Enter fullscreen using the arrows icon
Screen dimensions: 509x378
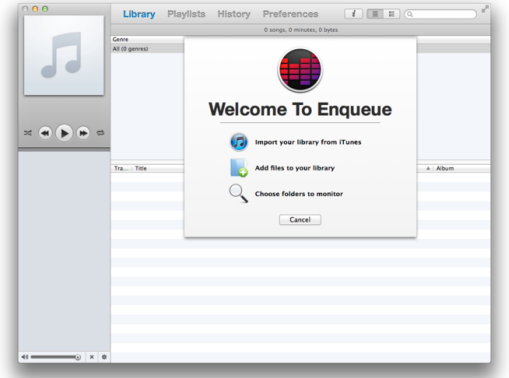485,9
